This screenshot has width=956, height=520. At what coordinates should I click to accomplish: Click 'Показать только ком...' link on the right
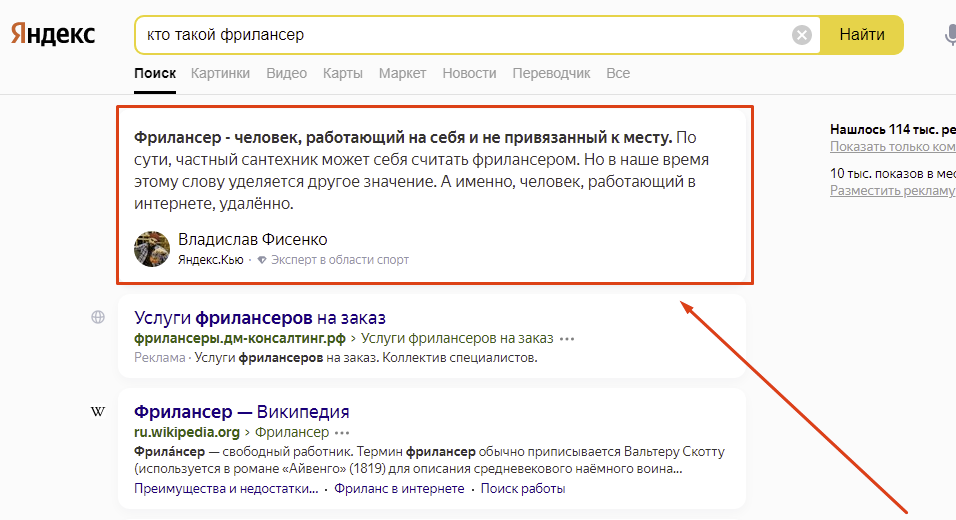pos(893,147)
